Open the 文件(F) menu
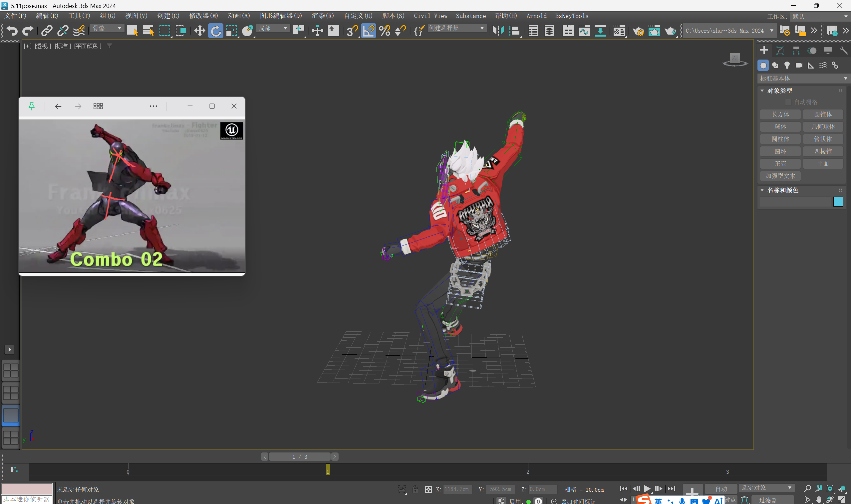This screenshot has width=851, height=504. click(16, 16)
